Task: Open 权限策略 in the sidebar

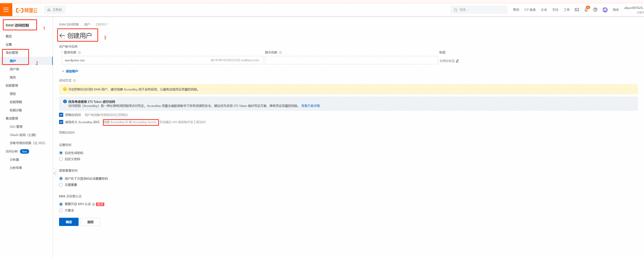Action: tap(16, 102)
